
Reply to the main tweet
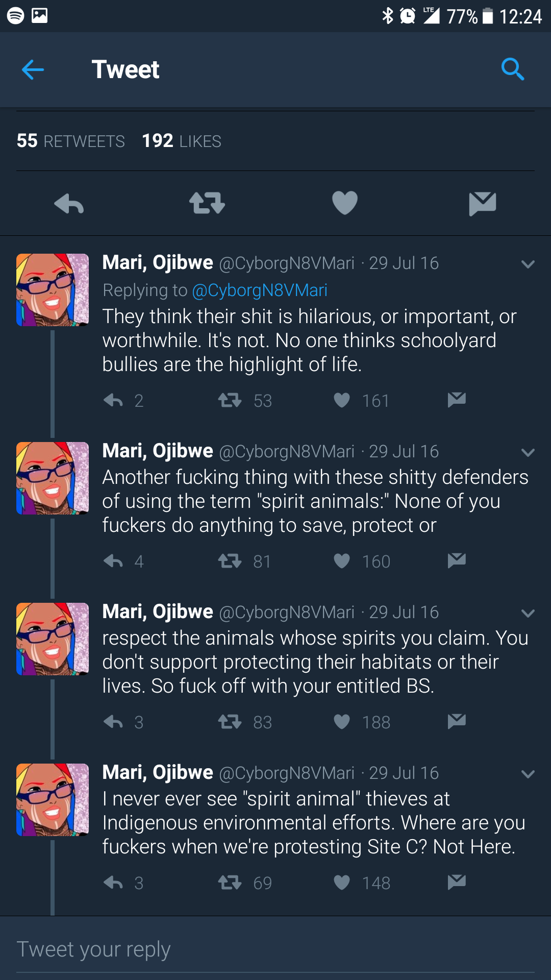point(69,204)
